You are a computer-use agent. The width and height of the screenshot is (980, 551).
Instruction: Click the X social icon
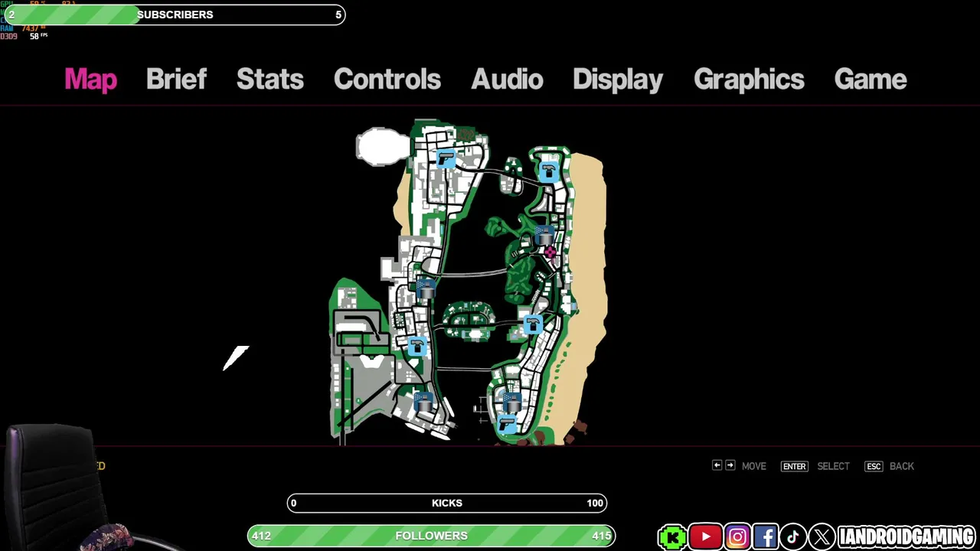point(822,537)
